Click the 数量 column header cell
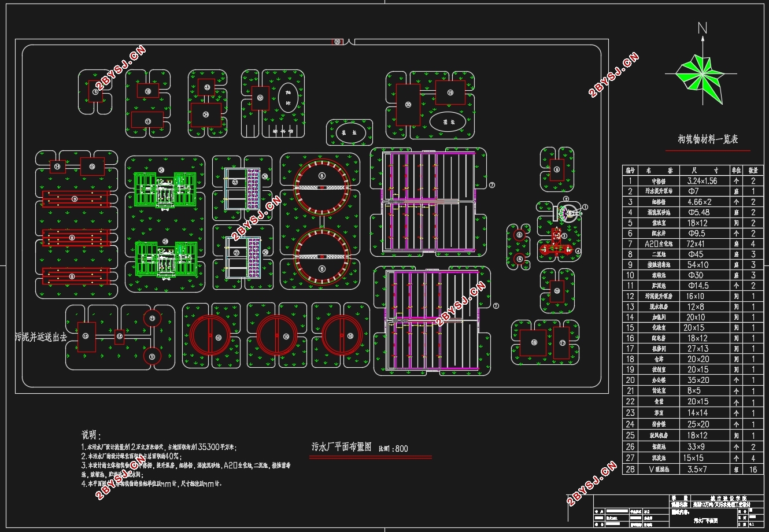769x532 pixels. point(753,170)
